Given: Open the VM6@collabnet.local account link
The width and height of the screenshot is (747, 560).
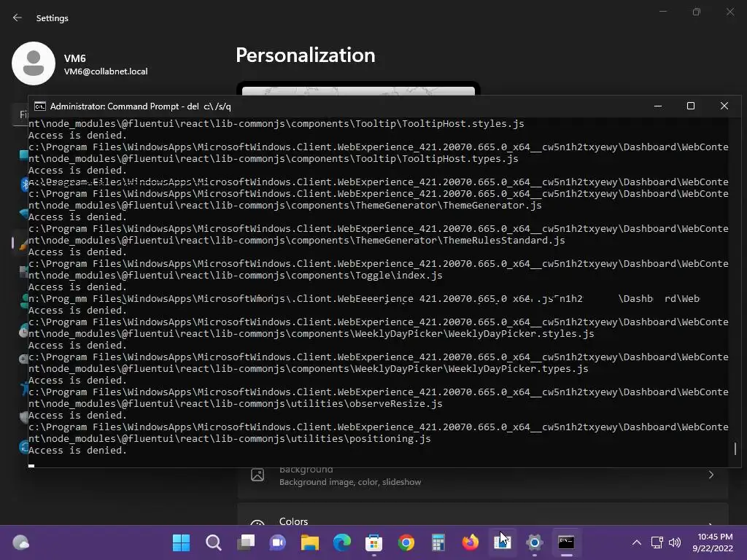Looking at the screenshot, I should 106,71.
